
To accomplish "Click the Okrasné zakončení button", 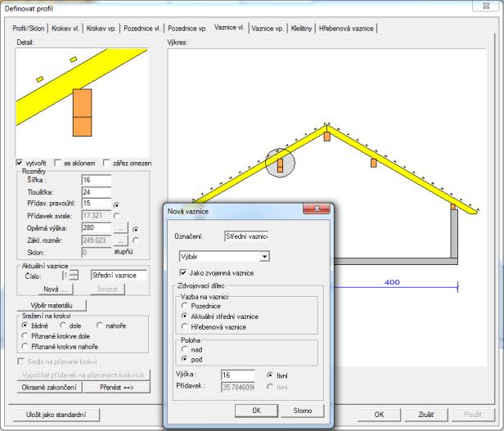I will tap(49, 388).
